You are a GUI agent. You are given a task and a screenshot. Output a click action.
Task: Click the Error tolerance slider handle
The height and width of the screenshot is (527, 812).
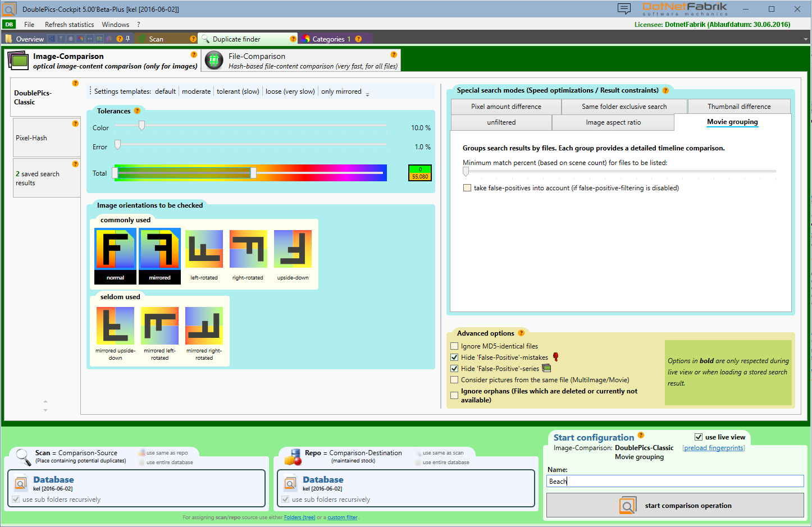point(117,145)
